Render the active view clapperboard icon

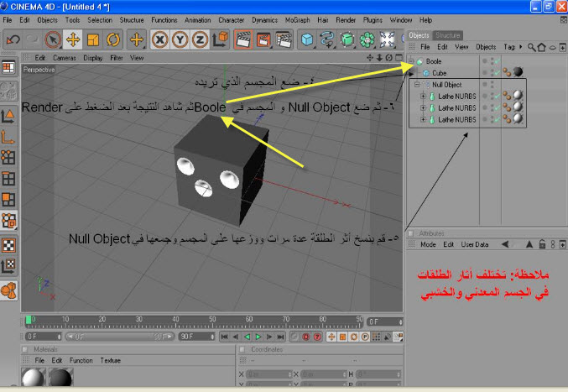pos(243,39)
